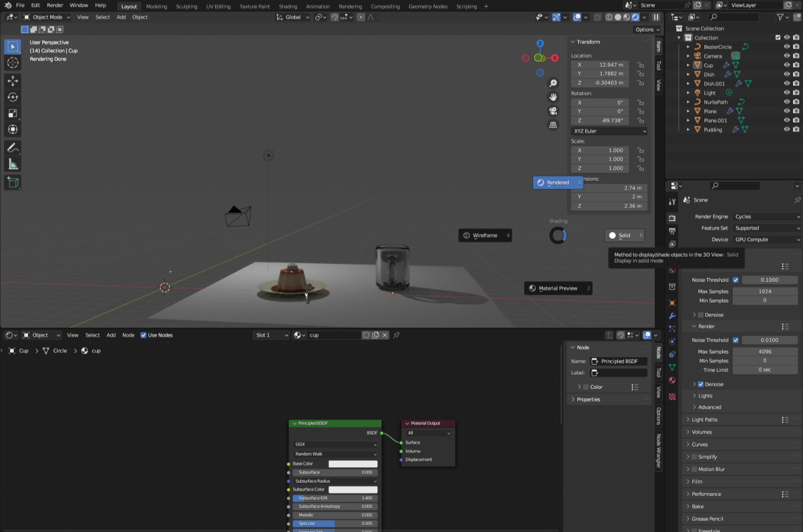Click the pin icon in node editor header
The height and width of the screenshot is (532, 803).
(396, 335)
